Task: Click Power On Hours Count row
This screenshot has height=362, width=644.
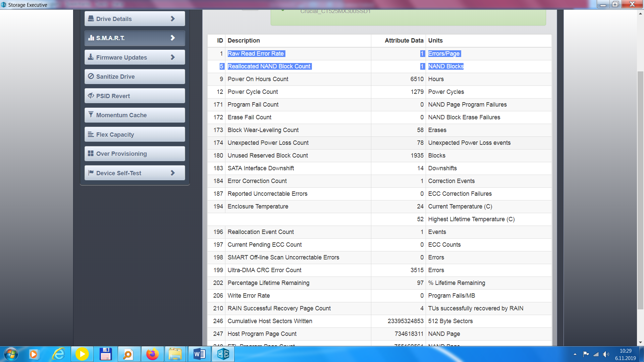Action: [379, 79]
